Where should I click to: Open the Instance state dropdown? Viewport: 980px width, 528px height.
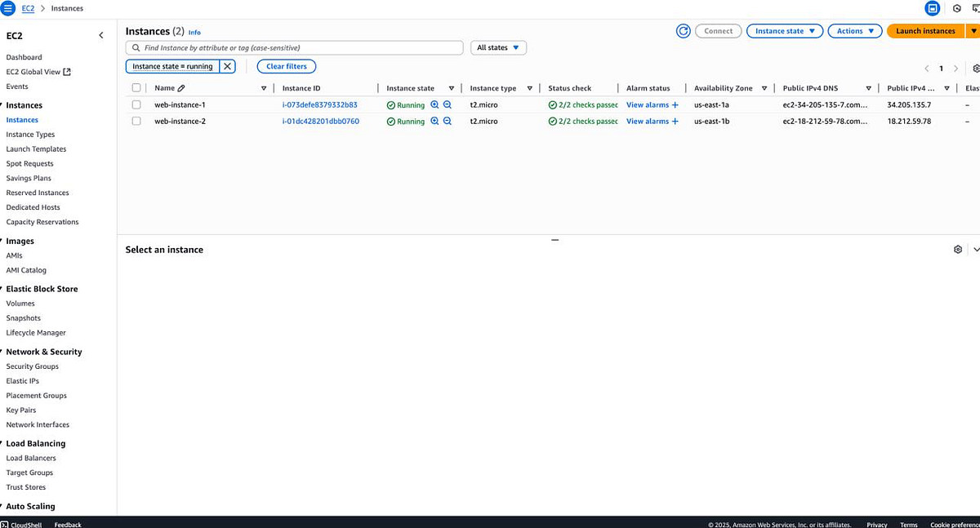pos(783,30)
